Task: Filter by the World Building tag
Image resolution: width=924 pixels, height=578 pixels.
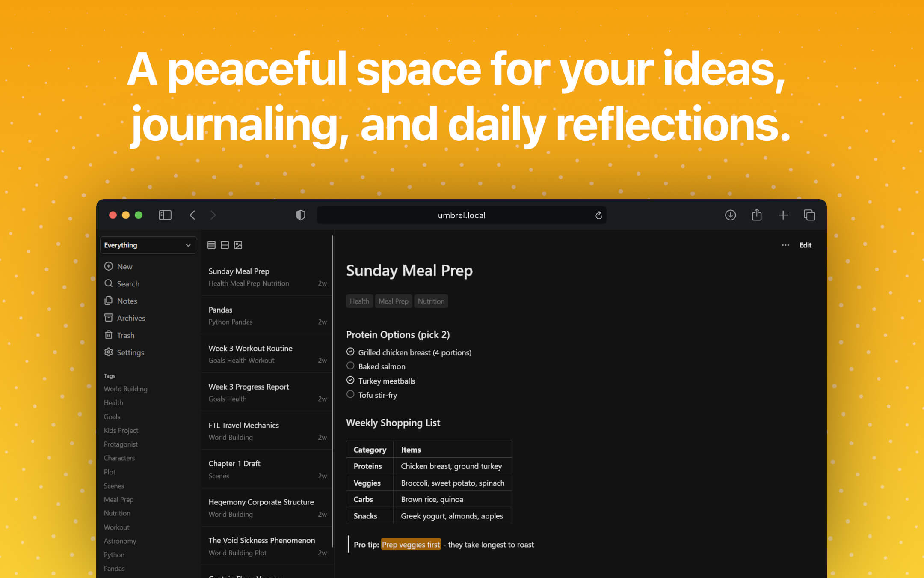Action: [x=125, y=389]
